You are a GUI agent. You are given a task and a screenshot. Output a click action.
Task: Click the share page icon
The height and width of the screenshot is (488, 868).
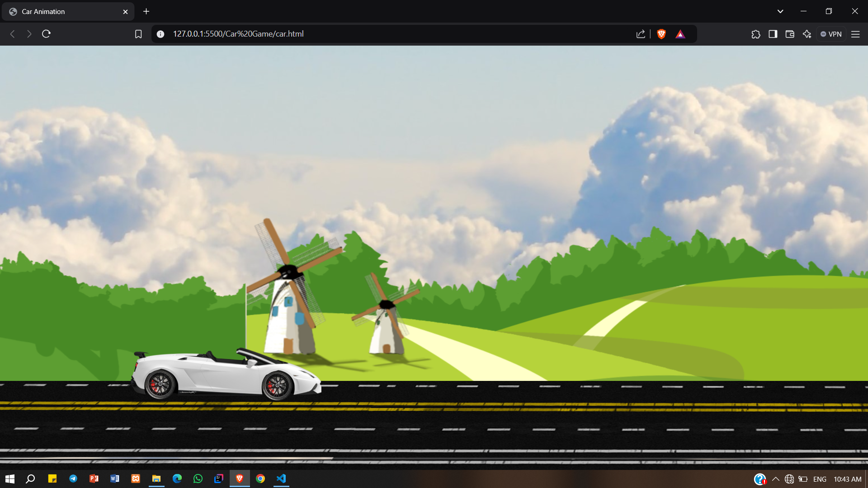[641, 34]
